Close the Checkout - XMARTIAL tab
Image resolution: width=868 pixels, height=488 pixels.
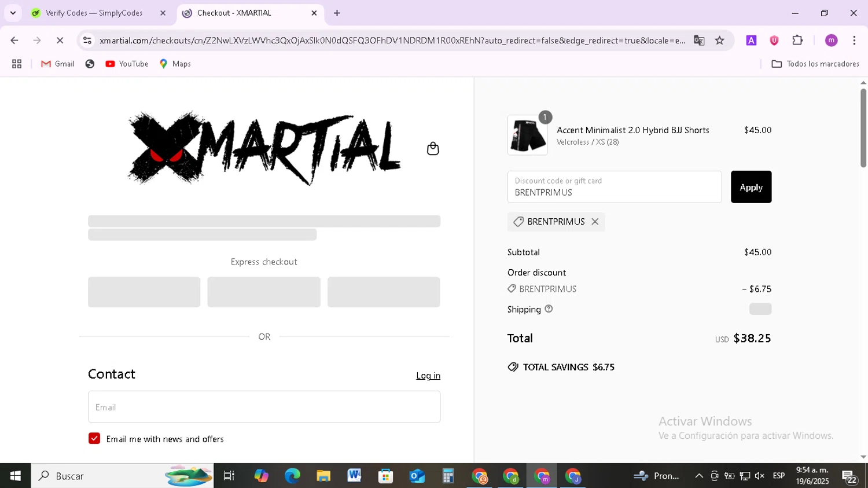pyautogui.click(x=314, y=13)
